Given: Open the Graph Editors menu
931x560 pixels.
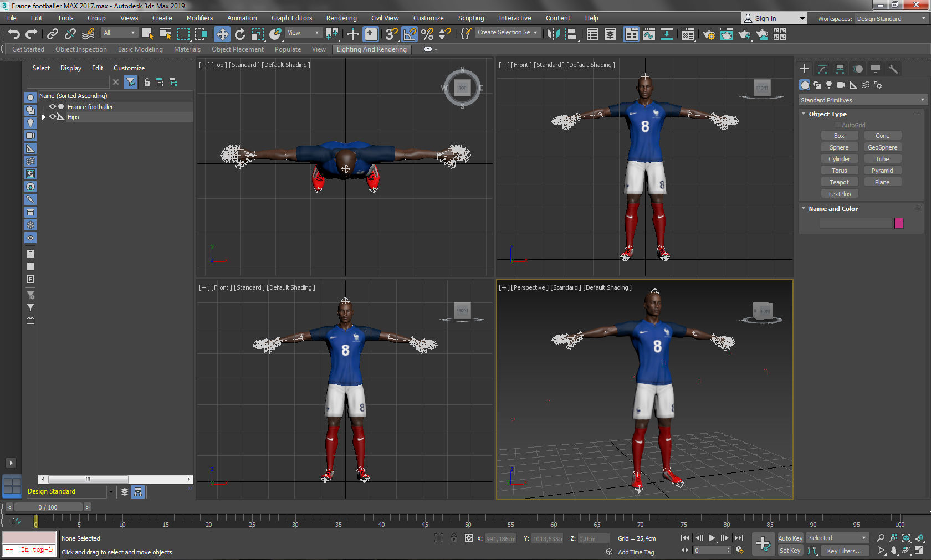Looking at the screenshot, I should pyautogui.click(x=291, y=18).
